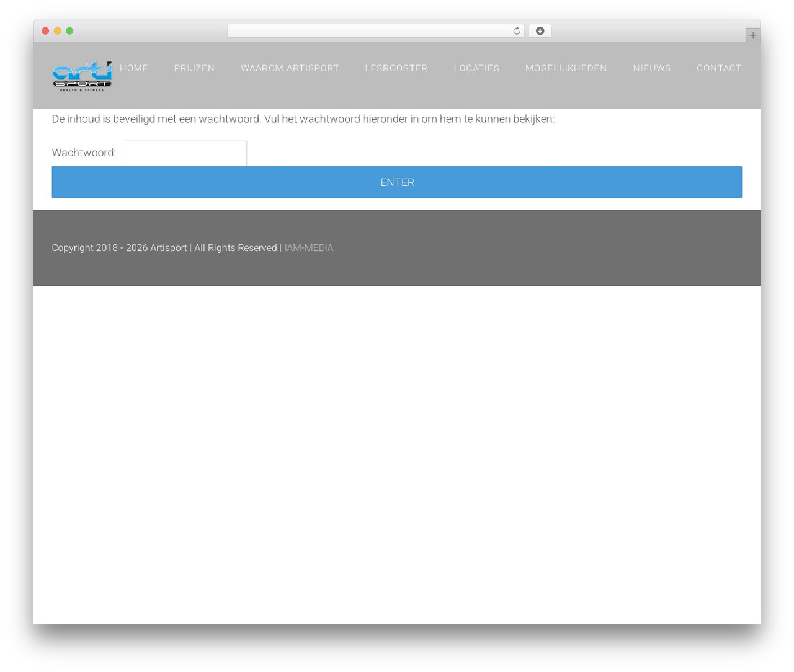Open the Locaties menu item
The height and width of the screenshot is (672, 794).
coord(476,68)
